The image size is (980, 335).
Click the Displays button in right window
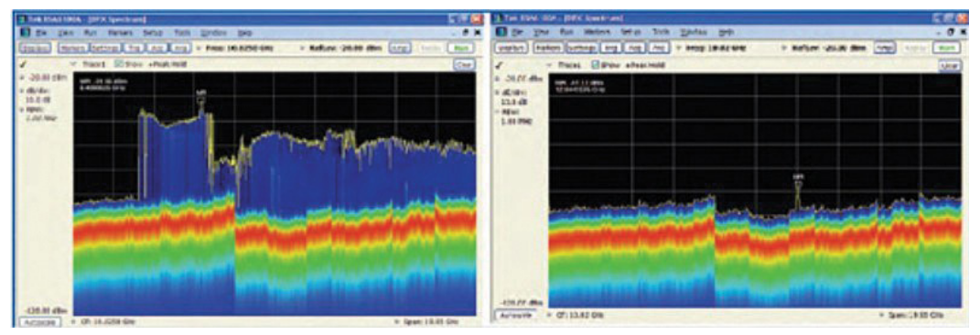(512, 48)
